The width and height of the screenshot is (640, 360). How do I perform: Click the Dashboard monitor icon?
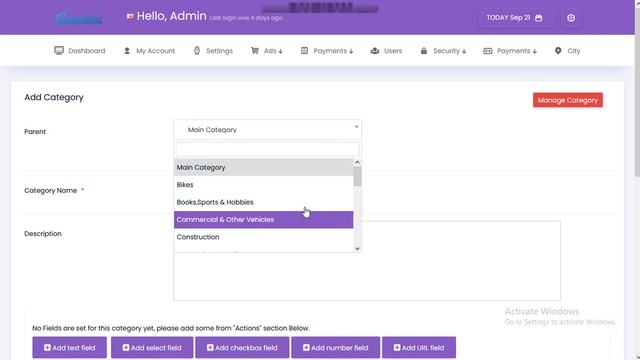coord(59,51)
